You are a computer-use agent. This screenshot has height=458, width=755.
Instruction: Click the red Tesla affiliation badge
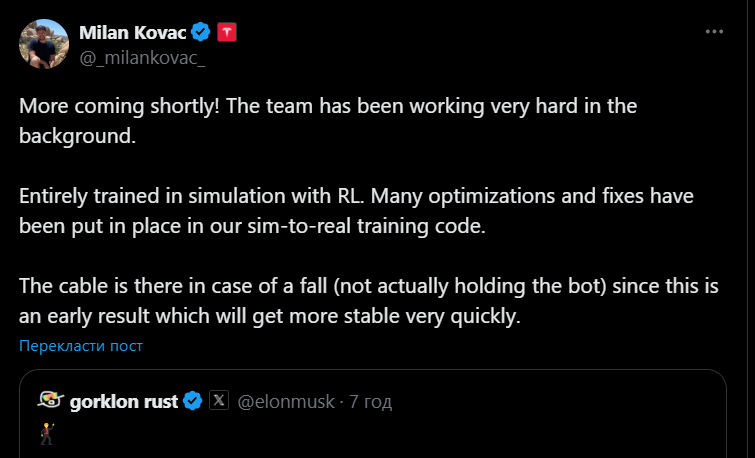tap(227, 32)
